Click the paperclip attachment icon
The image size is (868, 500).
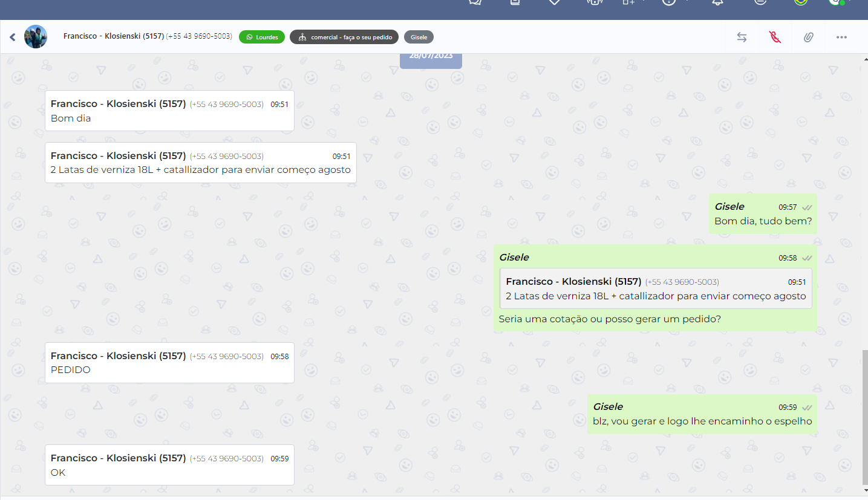(808, 37)
